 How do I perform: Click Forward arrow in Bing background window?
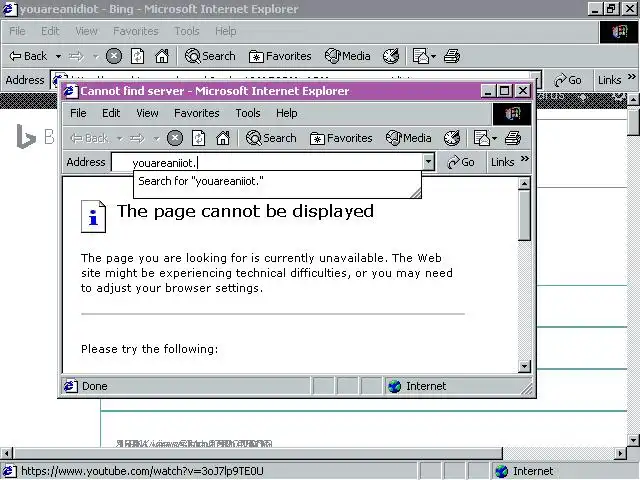click(76, 56)
